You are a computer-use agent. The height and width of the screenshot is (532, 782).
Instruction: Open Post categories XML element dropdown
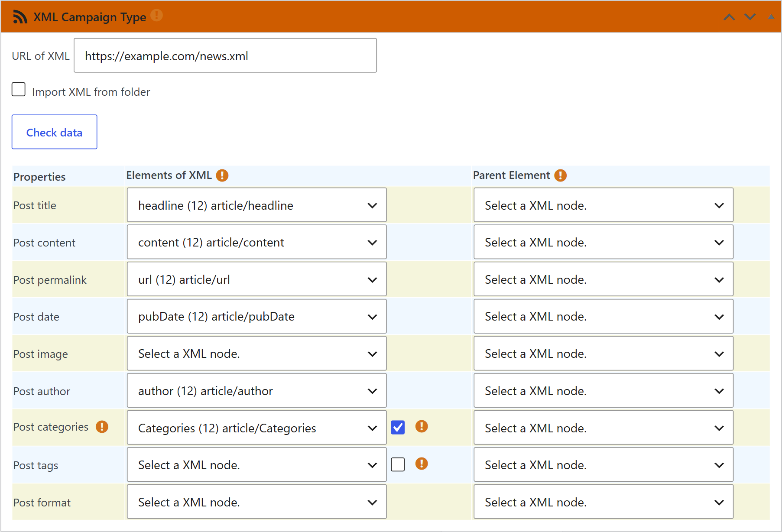(256, 428)
